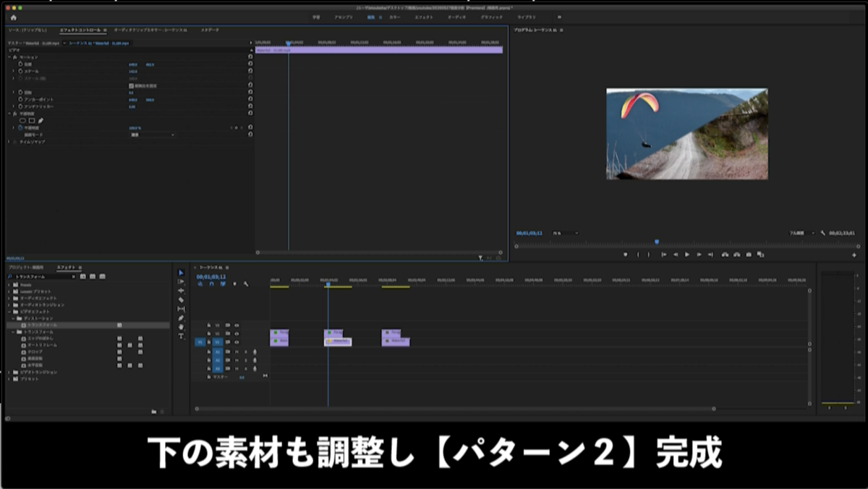Expand the プリセット folder in Effects panel

[9, 379]
